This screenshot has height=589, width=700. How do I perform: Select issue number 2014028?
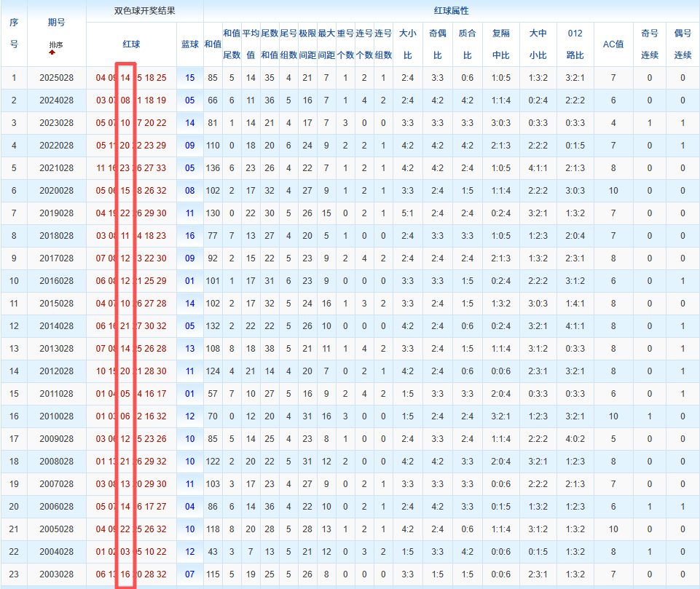tap(56, 326)
